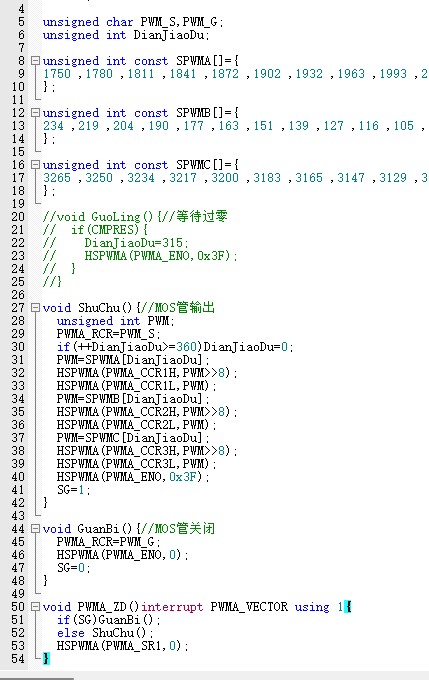The image size is (429, 680).
Task: Click the value 234 in SPWMB
Action: [x=53, y=126]
